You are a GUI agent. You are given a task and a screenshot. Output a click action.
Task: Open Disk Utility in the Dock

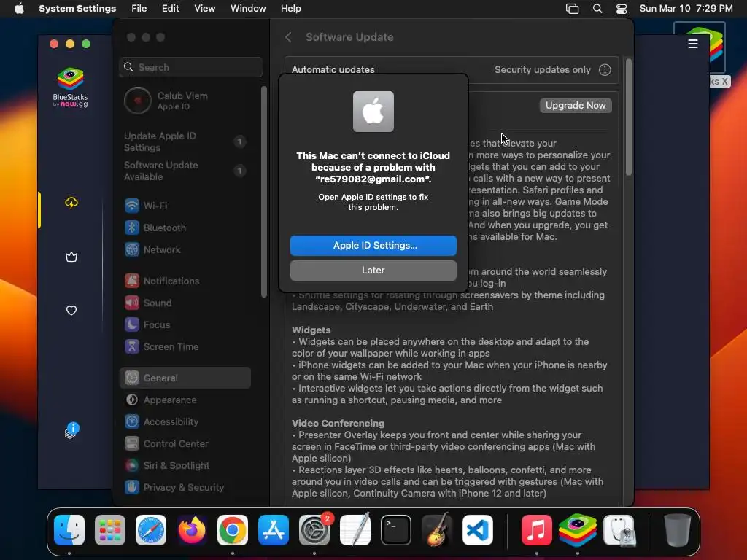619,530
